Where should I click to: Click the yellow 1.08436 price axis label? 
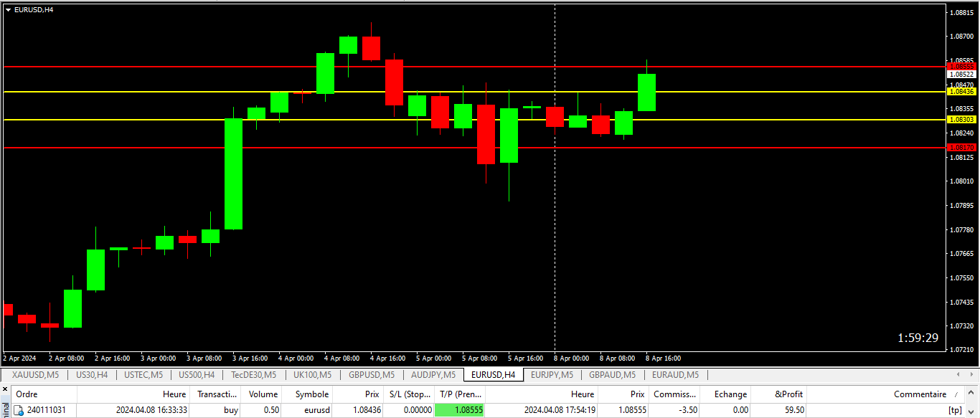point(962,92)
